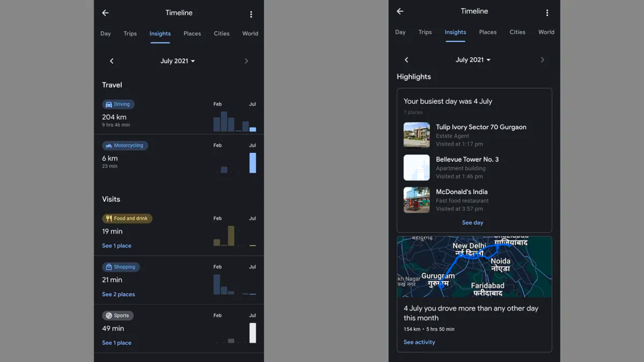Open the New Delhi route map
Viewport: 644px width, 362px height.
click(x=474, y=267)
